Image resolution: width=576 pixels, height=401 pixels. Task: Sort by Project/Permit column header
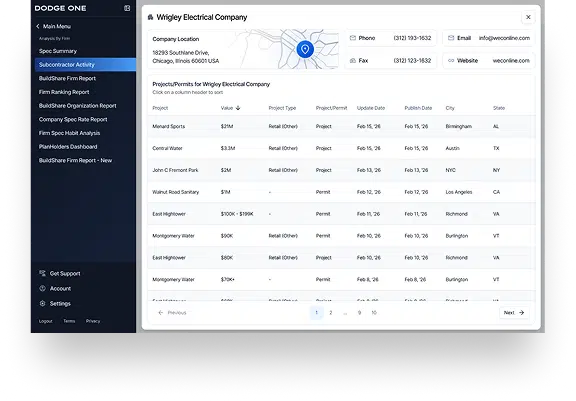[331, 108]
